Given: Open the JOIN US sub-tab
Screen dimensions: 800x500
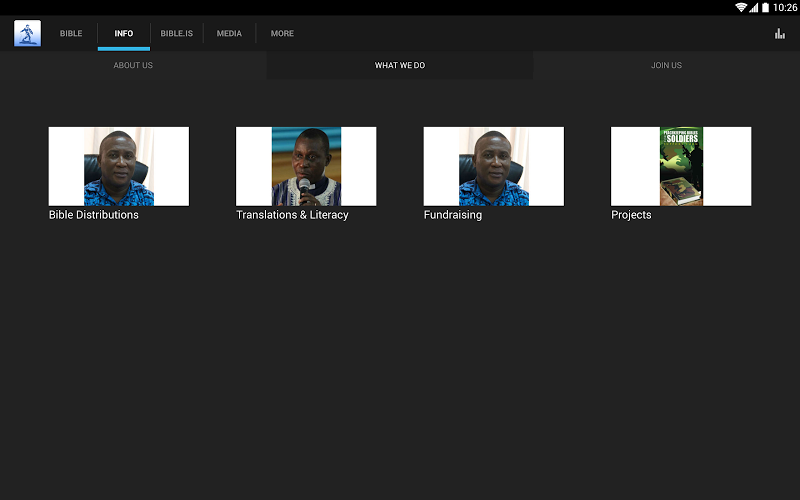Looking at the screenshot, I should [x=666, y=65].
